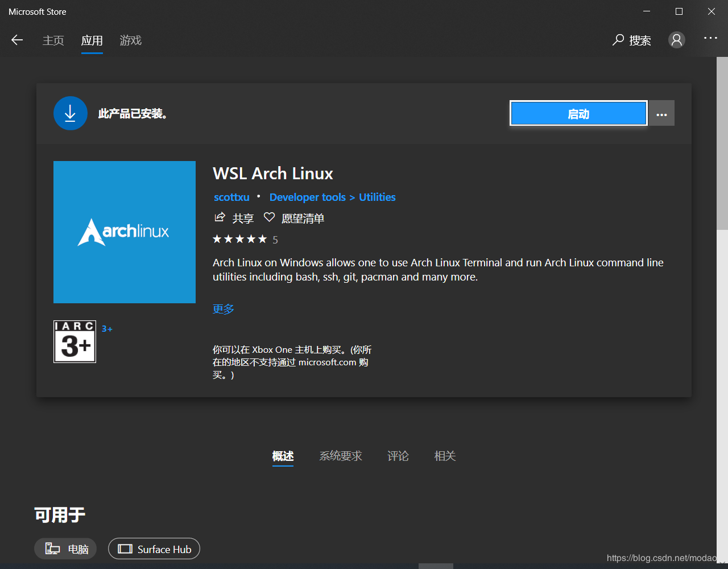Open publisher page for scottxu
The height and width of the screenshot is (569, 728).
click(231, 197)
